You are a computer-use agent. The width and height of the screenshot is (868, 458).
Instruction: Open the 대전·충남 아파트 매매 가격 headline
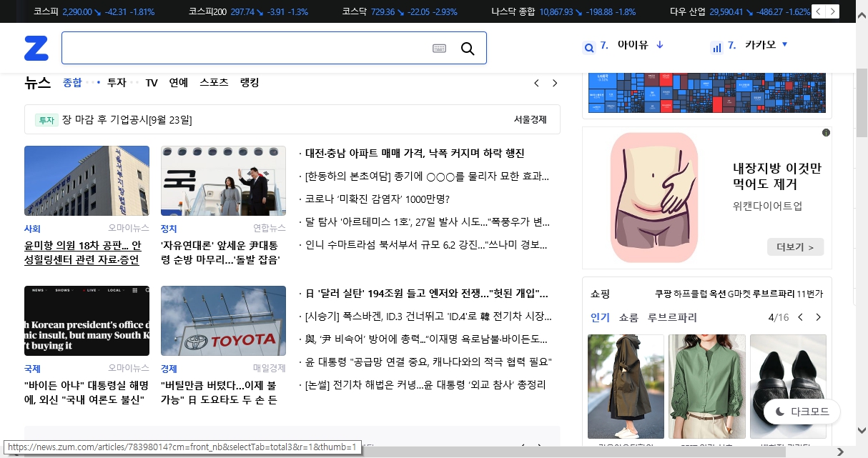coord(415,154)
